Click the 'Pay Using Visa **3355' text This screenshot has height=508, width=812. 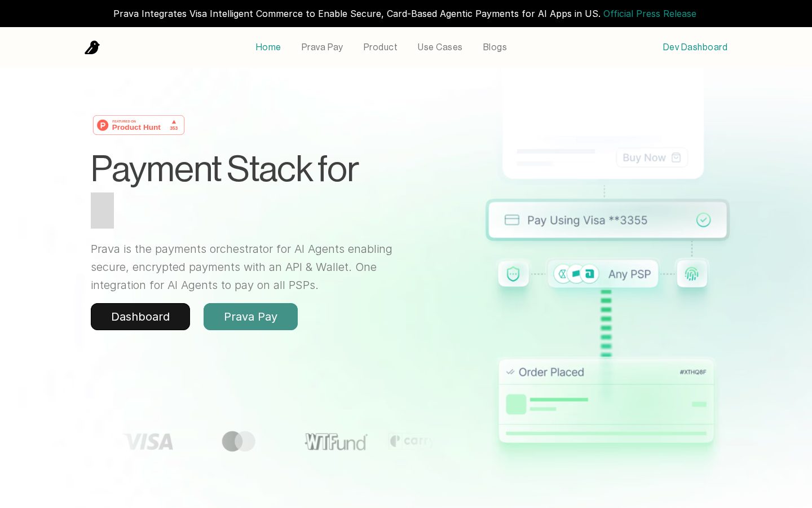(587, 220)
